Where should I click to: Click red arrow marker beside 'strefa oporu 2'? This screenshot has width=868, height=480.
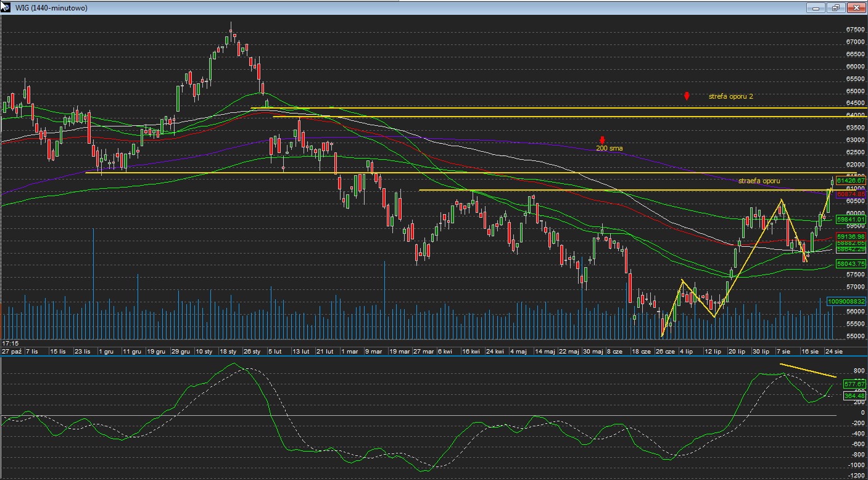click(687, 96)
